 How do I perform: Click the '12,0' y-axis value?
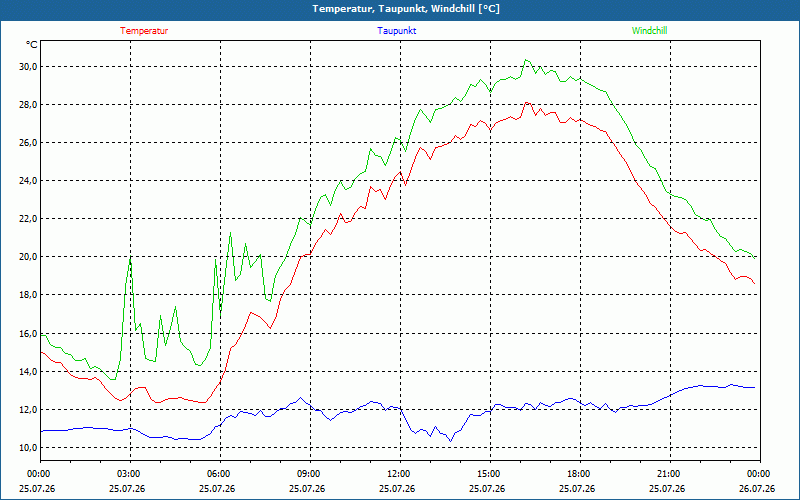29,410
